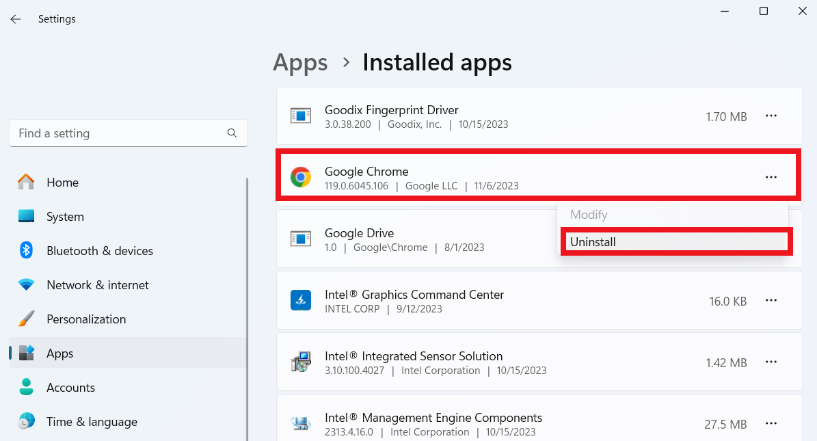Open Network & internet settings
817x441 pixels.
point(128,285)
